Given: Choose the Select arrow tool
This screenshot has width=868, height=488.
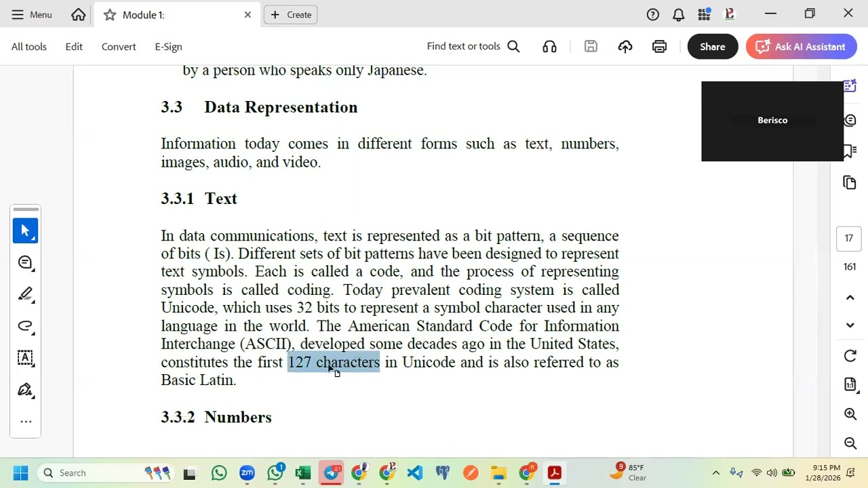Looking at the screenshot, I should tap(26, 230).
